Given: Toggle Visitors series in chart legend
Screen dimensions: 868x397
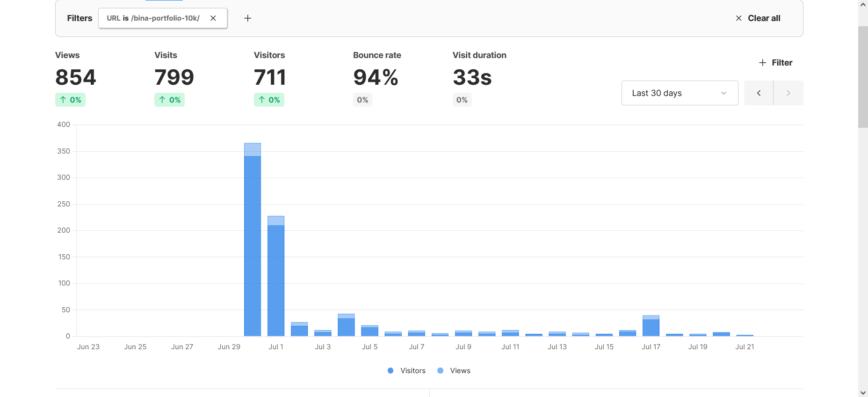Looking at the screenshot, I should coord(406,371).
